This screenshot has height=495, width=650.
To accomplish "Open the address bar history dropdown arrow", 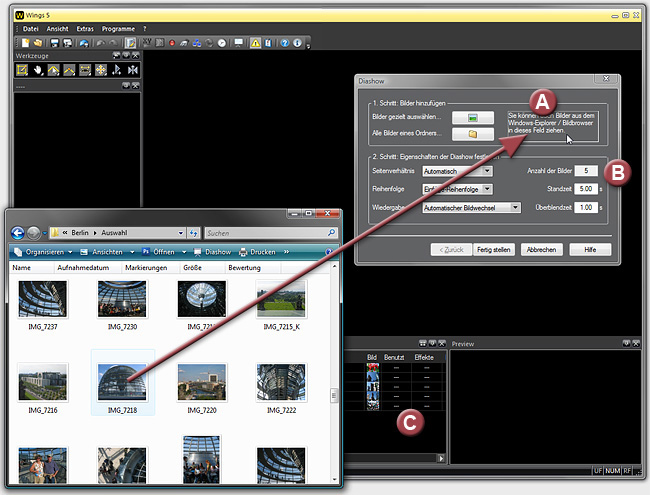I will click(x=181, y=233).
